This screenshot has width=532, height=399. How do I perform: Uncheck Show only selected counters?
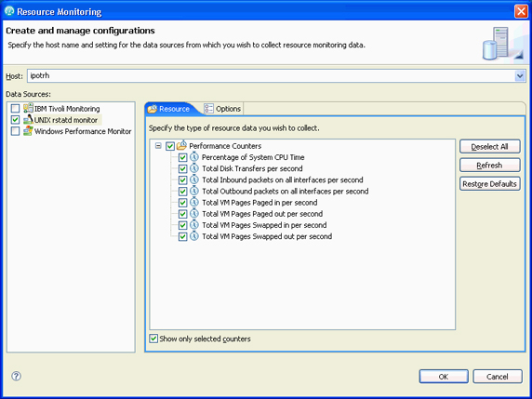(153, 339)
